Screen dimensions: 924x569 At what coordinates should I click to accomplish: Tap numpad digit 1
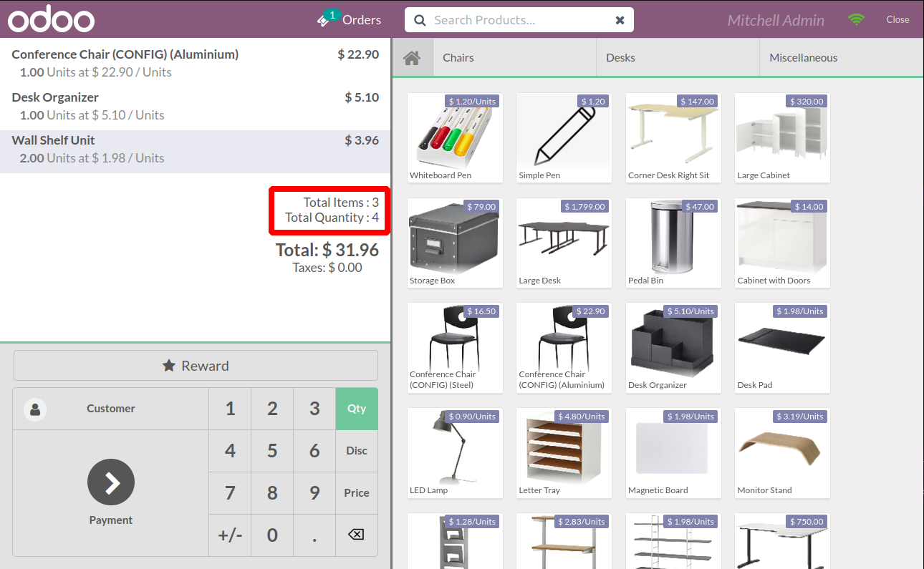[230, 409]
